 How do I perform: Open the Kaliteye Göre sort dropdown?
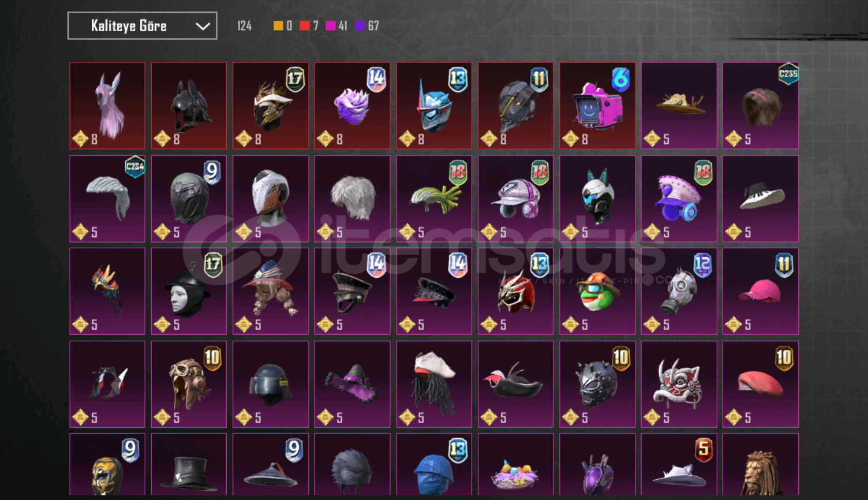(x=142, y=26)
